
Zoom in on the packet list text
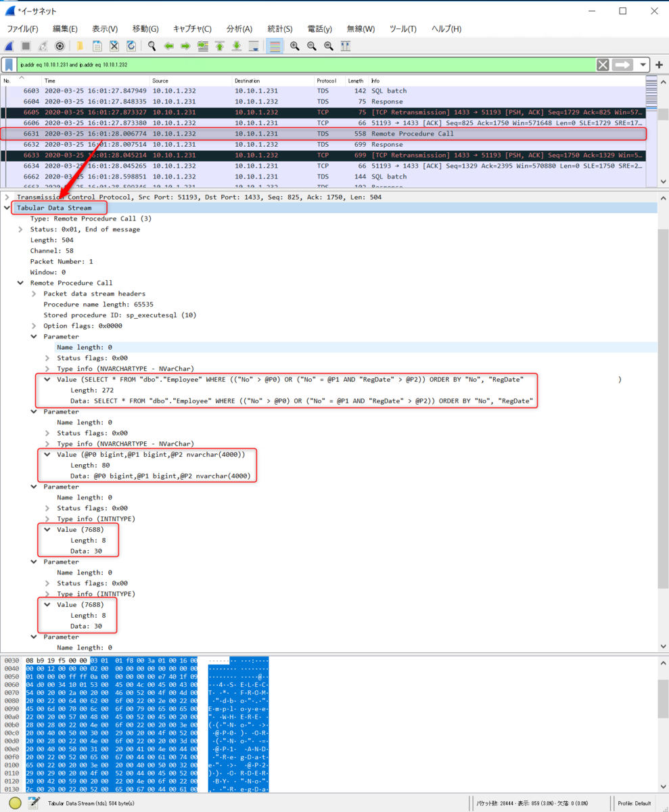294,46
